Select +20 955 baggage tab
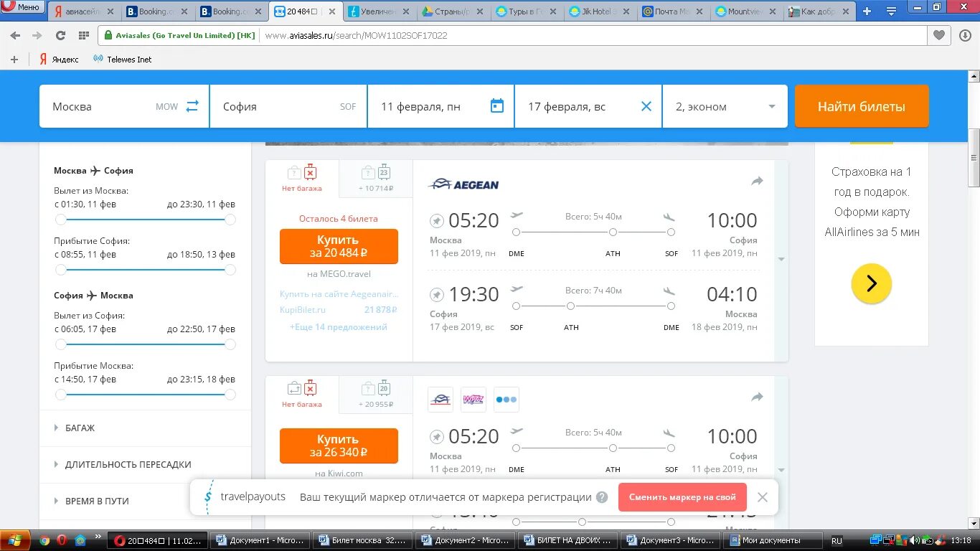 pyautogui.click(x=376, y=395)
